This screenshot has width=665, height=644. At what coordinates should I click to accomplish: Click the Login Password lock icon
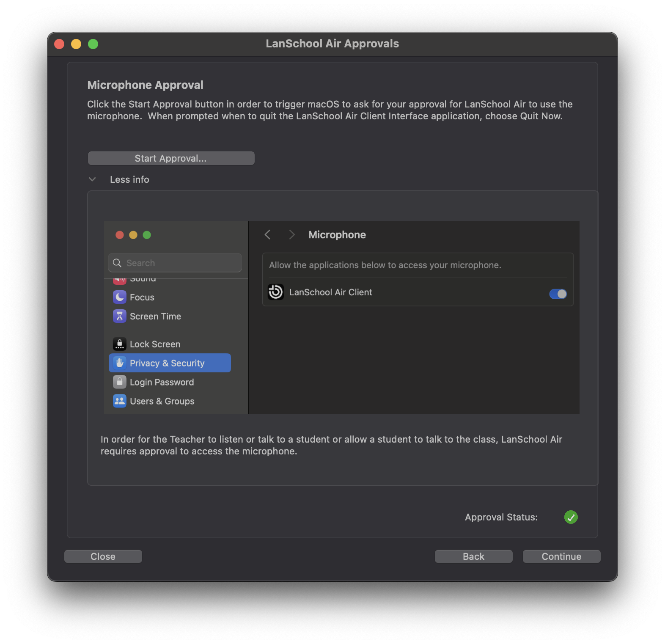[x=120, y=382]
